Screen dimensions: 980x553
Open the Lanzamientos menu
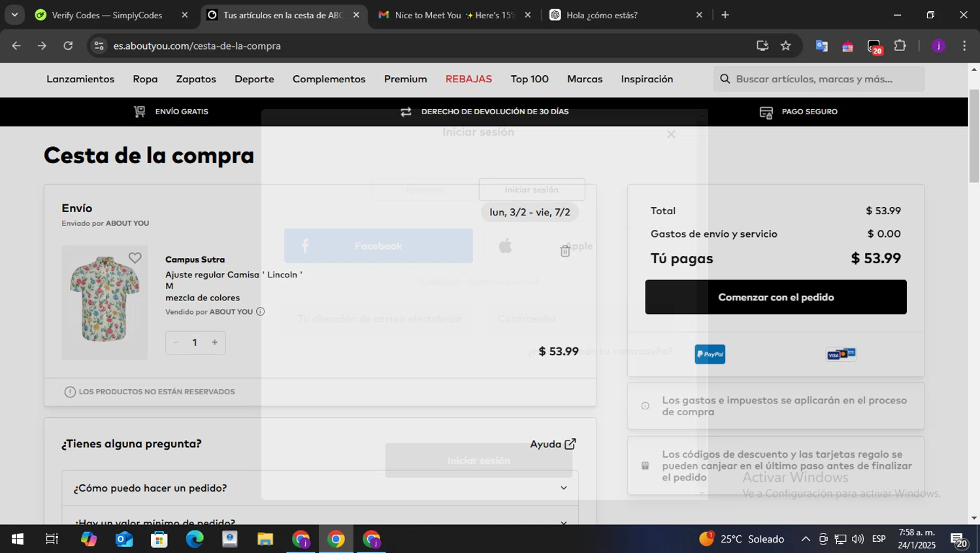(80, 79)
